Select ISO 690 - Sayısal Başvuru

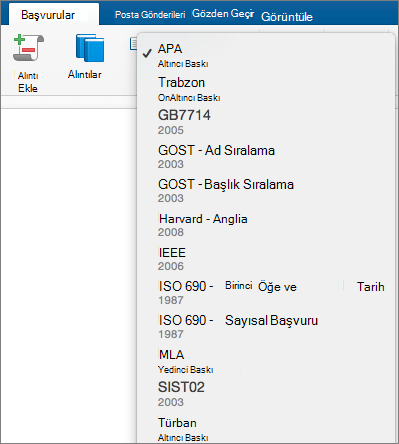266,326
